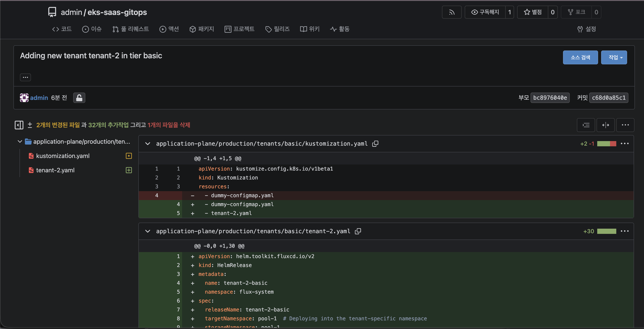
Task: Click the commit signature unlock icon
Action: [x=79, y=98]
